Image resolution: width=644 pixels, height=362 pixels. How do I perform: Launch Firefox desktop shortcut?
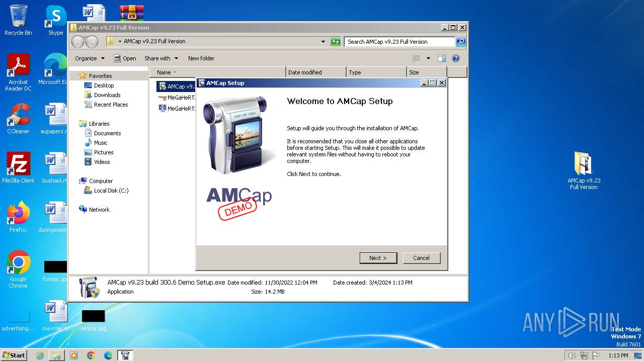(x=18, y=217)
